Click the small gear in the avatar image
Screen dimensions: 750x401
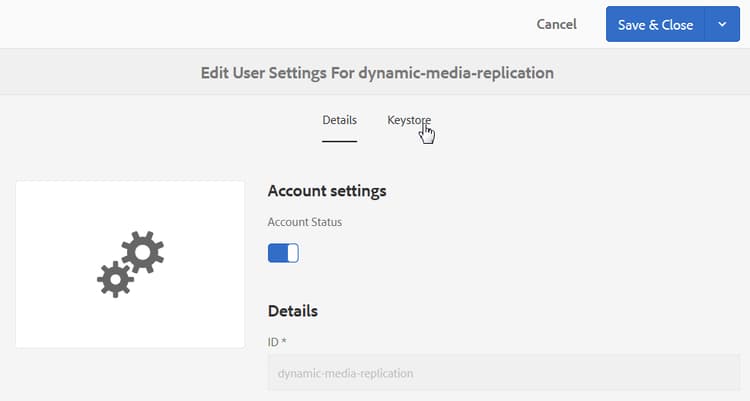(x=114, y=279)
